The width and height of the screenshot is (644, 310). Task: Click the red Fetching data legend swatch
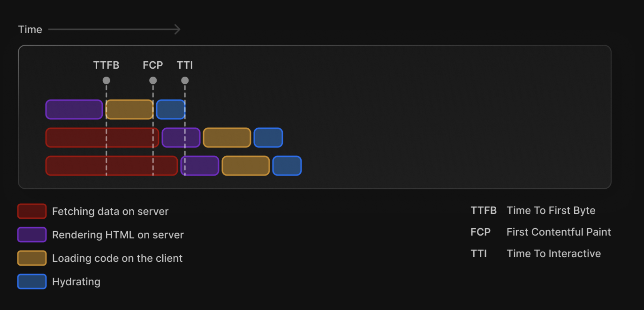[x=32, y=211]
